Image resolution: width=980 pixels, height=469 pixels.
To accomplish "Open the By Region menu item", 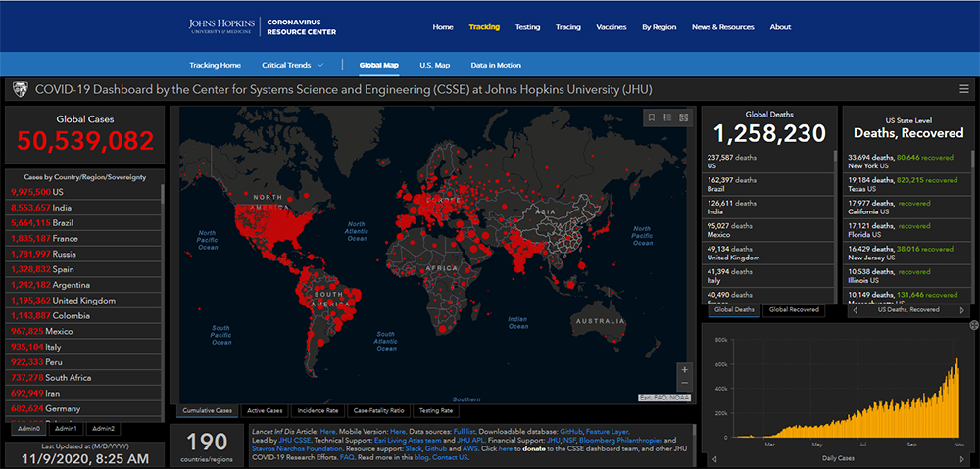I will 660,27.
